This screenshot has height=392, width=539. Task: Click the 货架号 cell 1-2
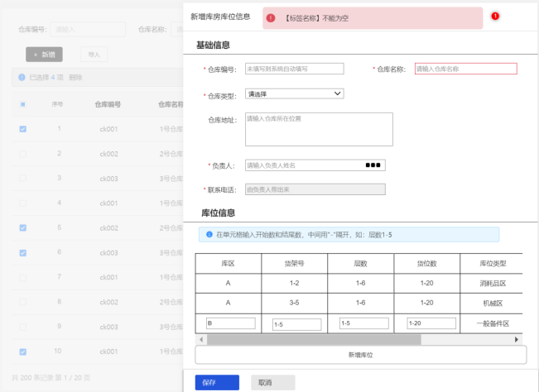coord(294,283)
